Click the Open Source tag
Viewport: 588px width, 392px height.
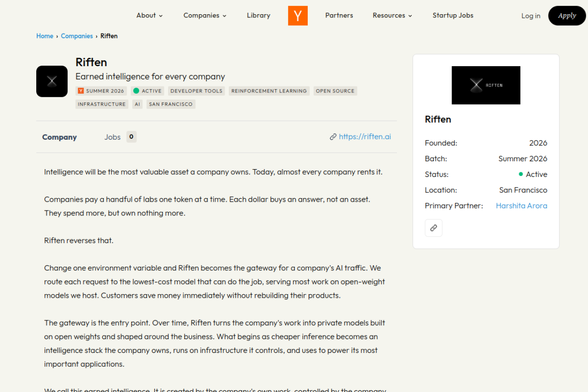click(x=335, y=91)
